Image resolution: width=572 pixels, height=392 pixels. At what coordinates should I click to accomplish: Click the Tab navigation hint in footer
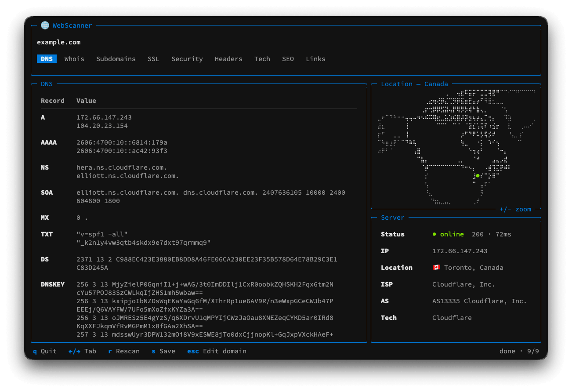click(82, 351)
